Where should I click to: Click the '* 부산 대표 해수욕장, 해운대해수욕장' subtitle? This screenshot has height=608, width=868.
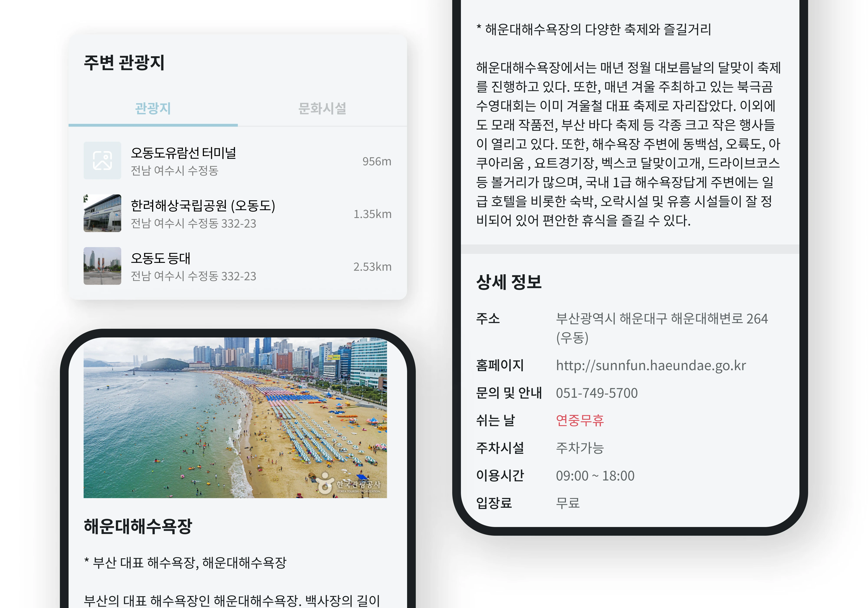point(185,563)
